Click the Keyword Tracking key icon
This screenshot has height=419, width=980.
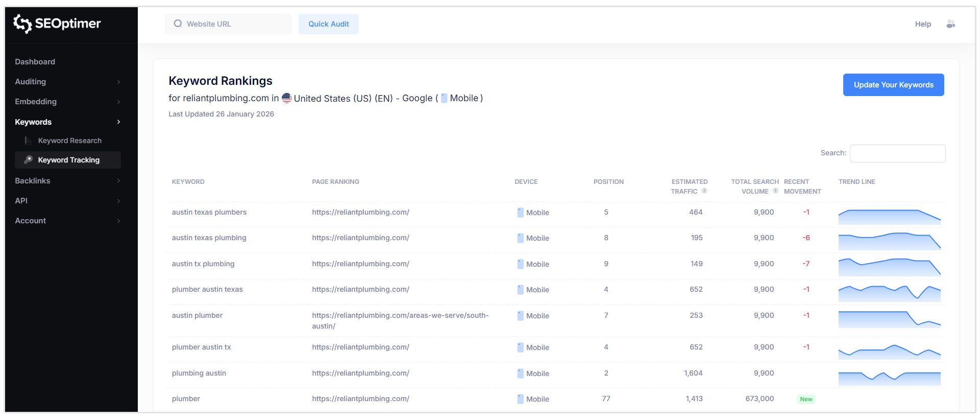click(29, 160)
